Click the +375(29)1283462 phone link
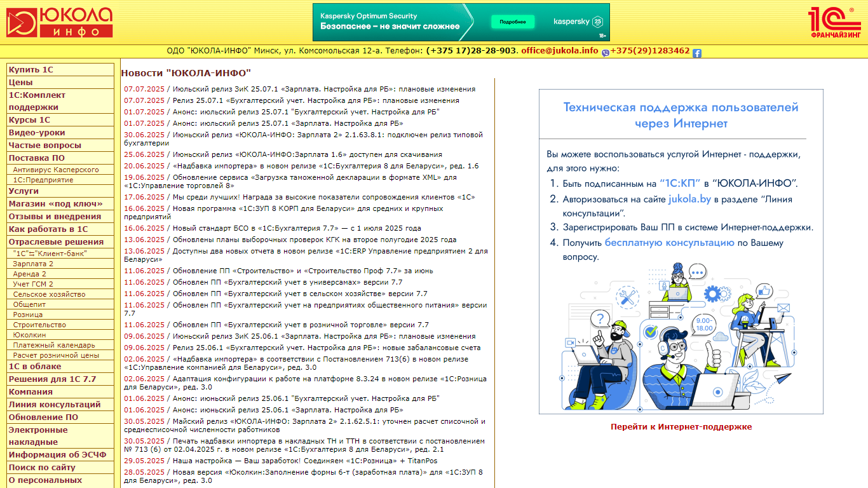Viewport: 868px width, 488px height. pyautogui.click(x=650, y=51)
